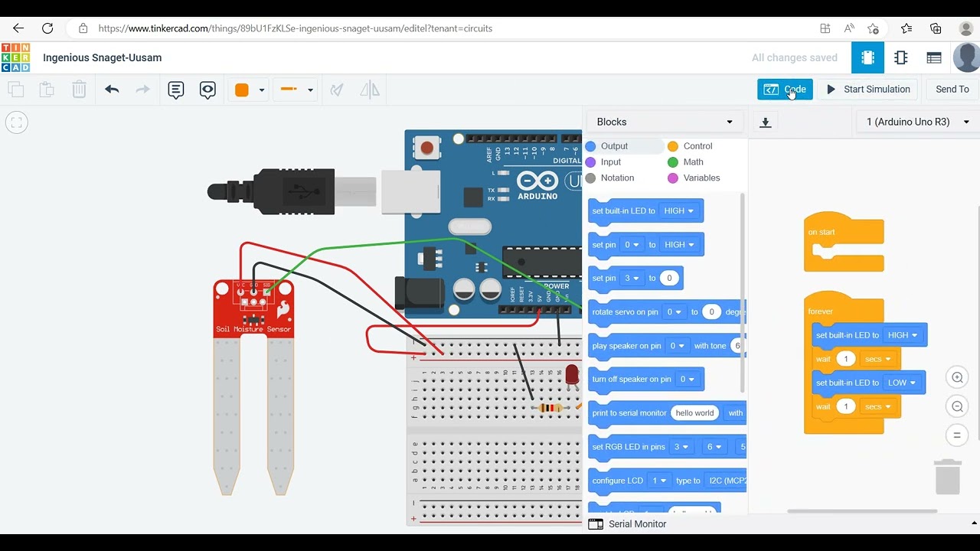Fit circuit view to screen
980x551 pixels.
click(17, 122)
